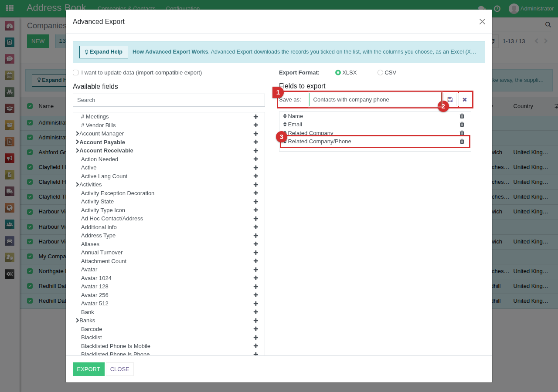Viewport: 558px width, 392px height.
Task: Click the NEW button behind the dialog
Action: point(38,41)
